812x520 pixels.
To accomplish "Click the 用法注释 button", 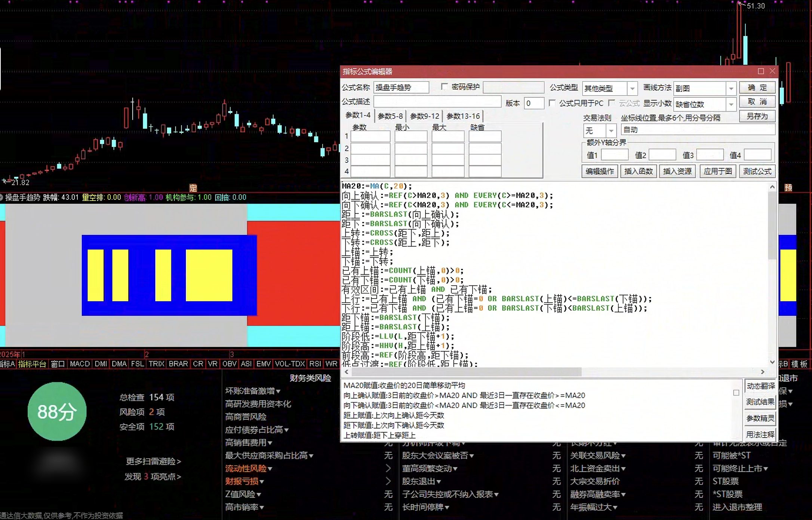I will click(x=760, y=434).
